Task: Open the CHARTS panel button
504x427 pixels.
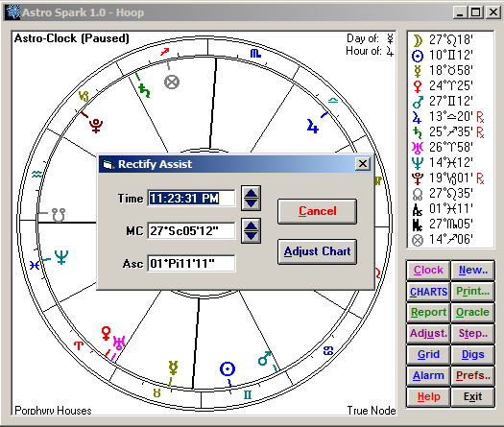Action: click(x=428, y=292)
